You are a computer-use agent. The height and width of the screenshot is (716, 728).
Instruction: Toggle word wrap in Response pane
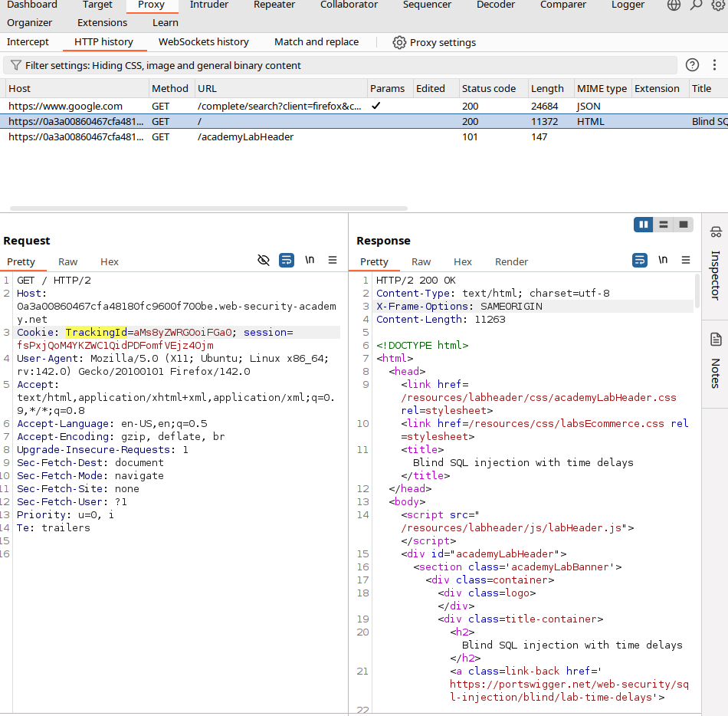point(640,260)
